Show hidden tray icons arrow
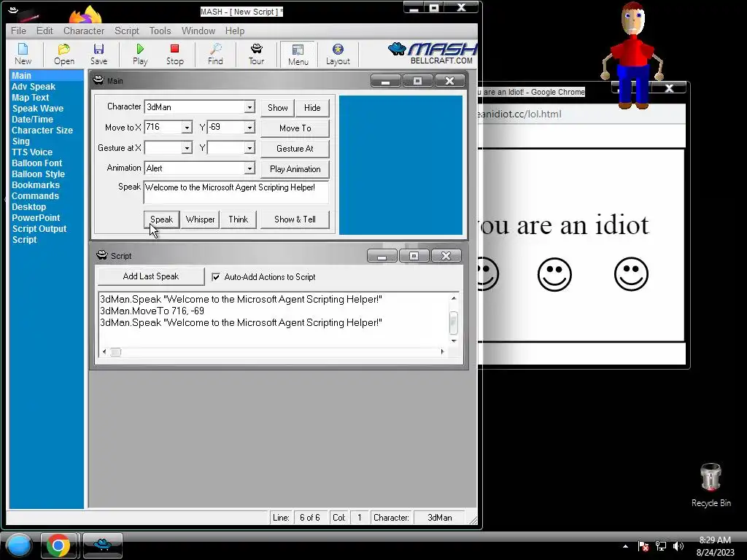Screen dimensions: 747x560 tap(625, 546)
